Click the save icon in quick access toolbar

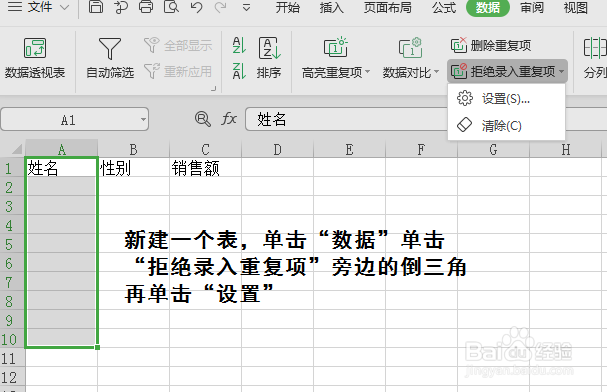point(96,7)
